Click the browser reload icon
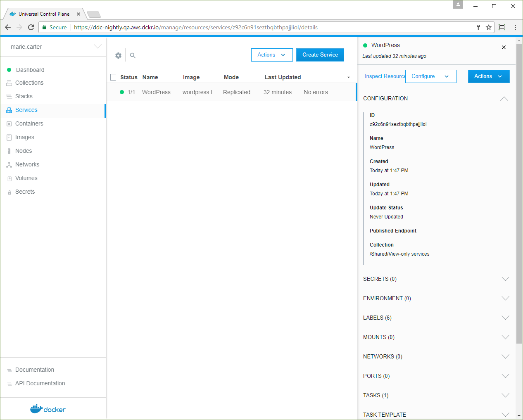 pyautogui.click(x=31, y=27)
